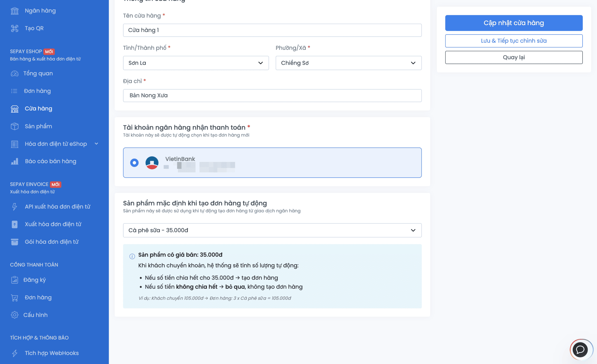This screenshot has height=364, width=597.
Task: Go to Đơn hàng under SePay eShop
Action: 37,91
